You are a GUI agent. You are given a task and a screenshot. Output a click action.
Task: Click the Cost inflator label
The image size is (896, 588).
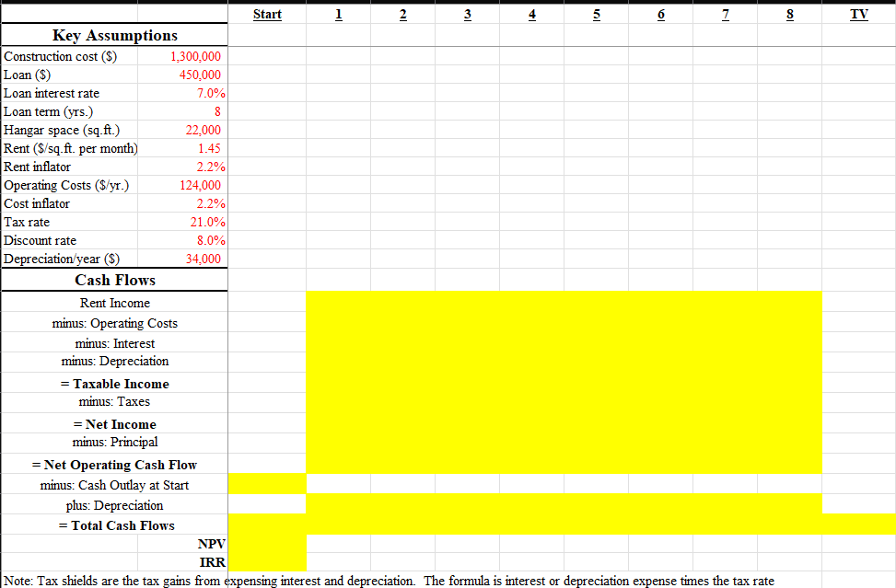tap(37, 203)
